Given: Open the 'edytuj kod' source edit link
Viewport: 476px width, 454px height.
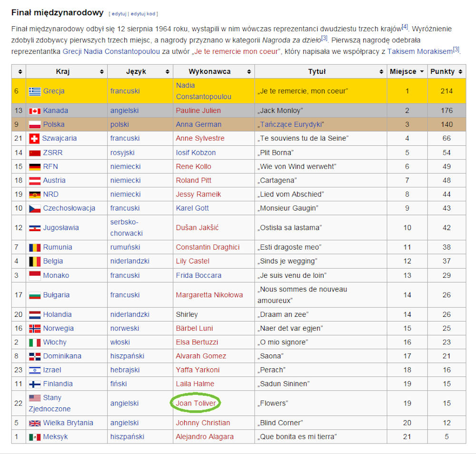Looking at the screenshot, I should point(143,14).
